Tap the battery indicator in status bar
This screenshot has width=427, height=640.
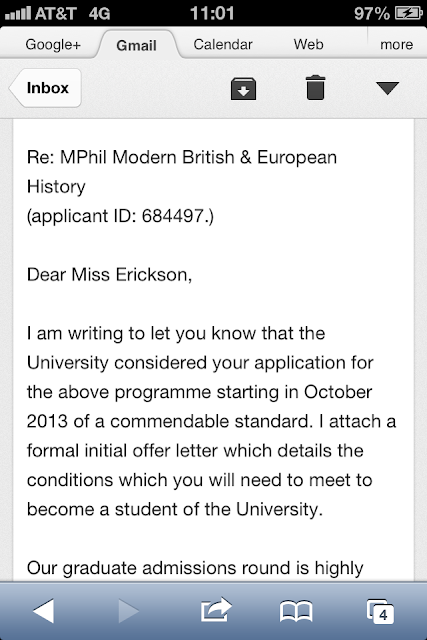point(409,13)
